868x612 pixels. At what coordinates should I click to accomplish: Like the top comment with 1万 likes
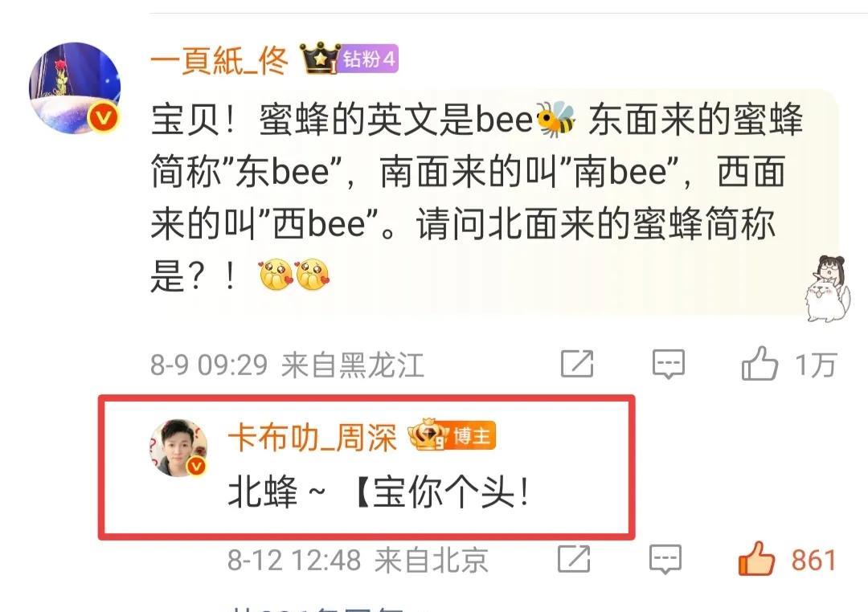coord(759,364)
